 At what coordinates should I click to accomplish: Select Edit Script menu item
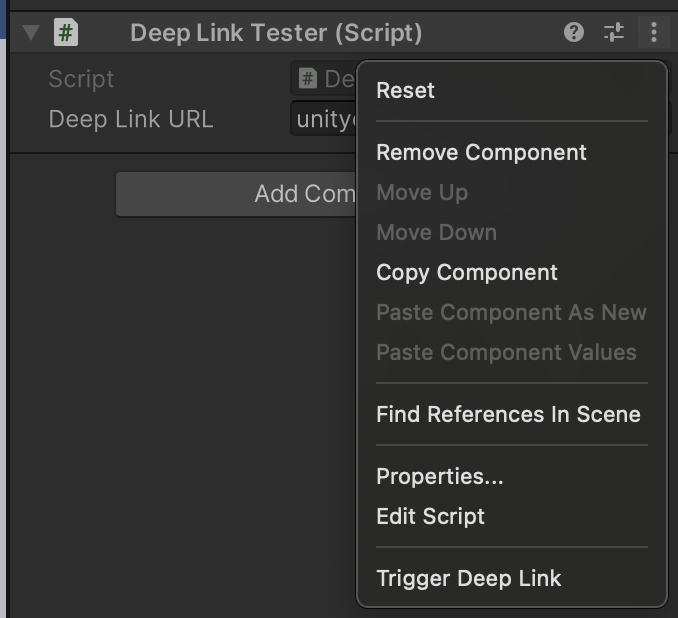(x=430, y=516)
